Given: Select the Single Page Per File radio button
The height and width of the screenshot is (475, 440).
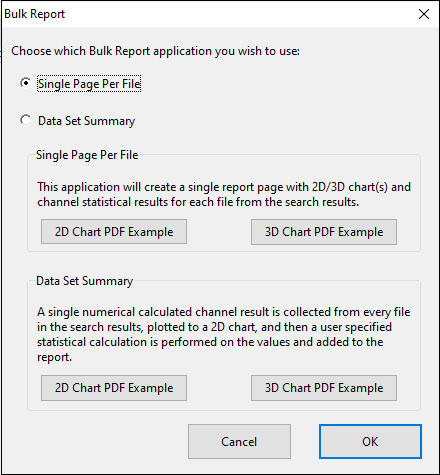Looking at the screenshot, I should pyautogui.click(x=26, y=83).
